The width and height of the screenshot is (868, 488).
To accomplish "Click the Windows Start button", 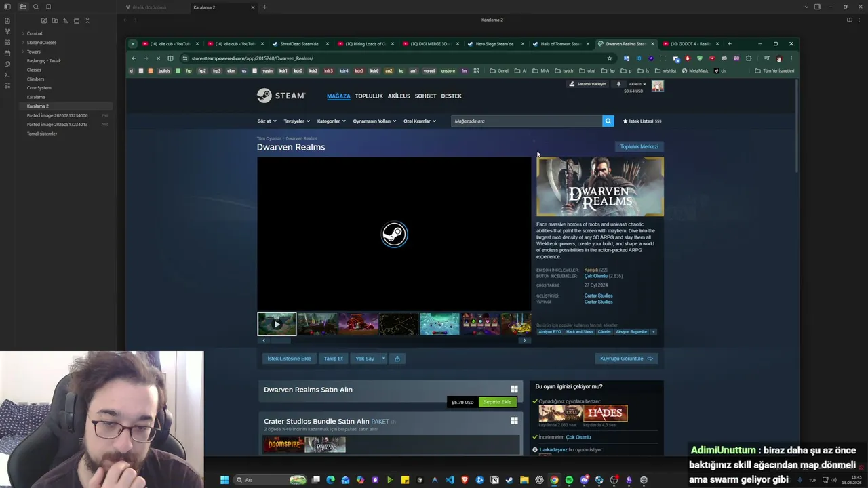I will [224, 480].
